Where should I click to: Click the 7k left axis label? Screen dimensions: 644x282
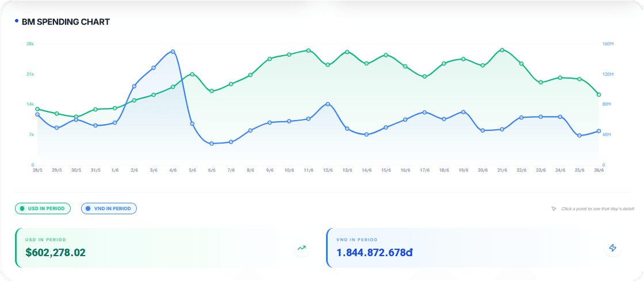tap(31, 134)
